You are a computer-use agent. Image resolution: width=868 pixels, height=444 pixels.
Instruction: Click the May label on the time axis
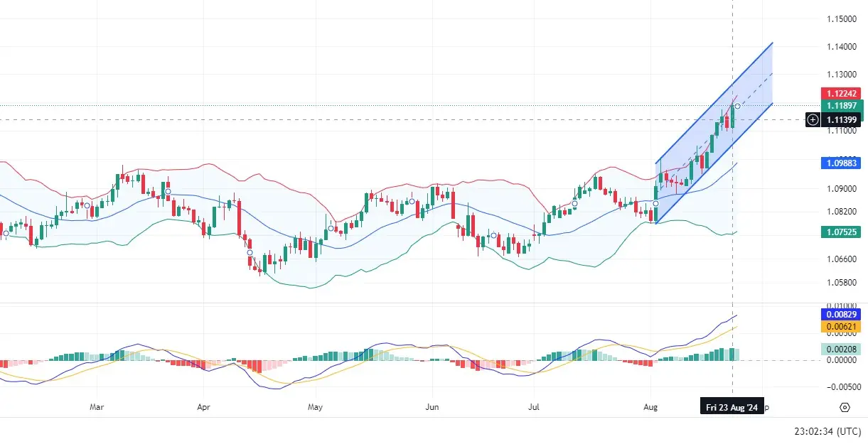point(316,408)
